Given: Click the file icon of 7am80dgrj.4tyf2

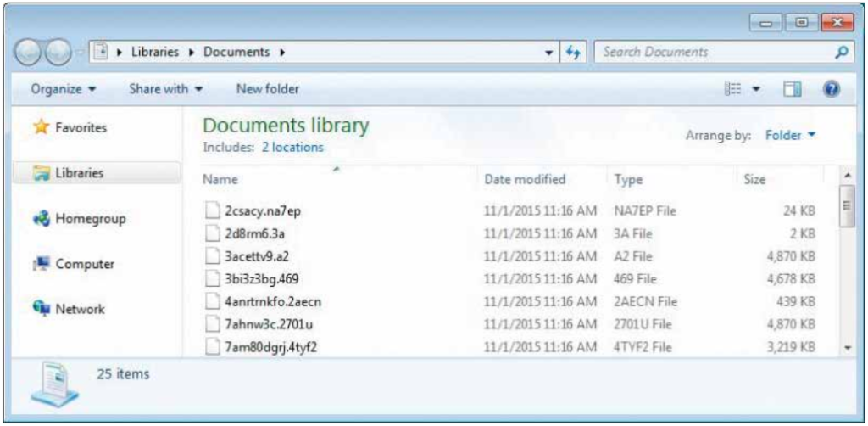Looking at the screenshot, I should [212, 347].
